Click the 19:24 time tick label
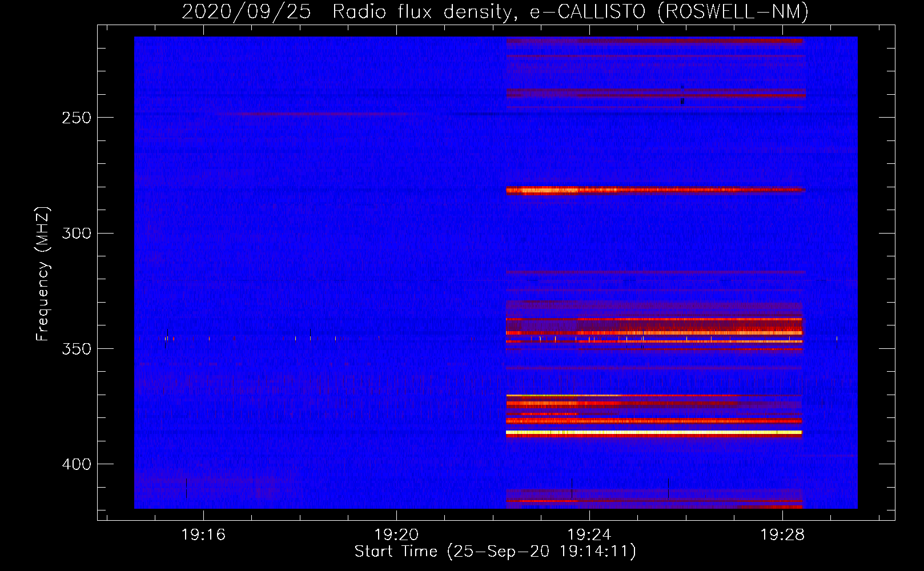 [x=589, y=534]
